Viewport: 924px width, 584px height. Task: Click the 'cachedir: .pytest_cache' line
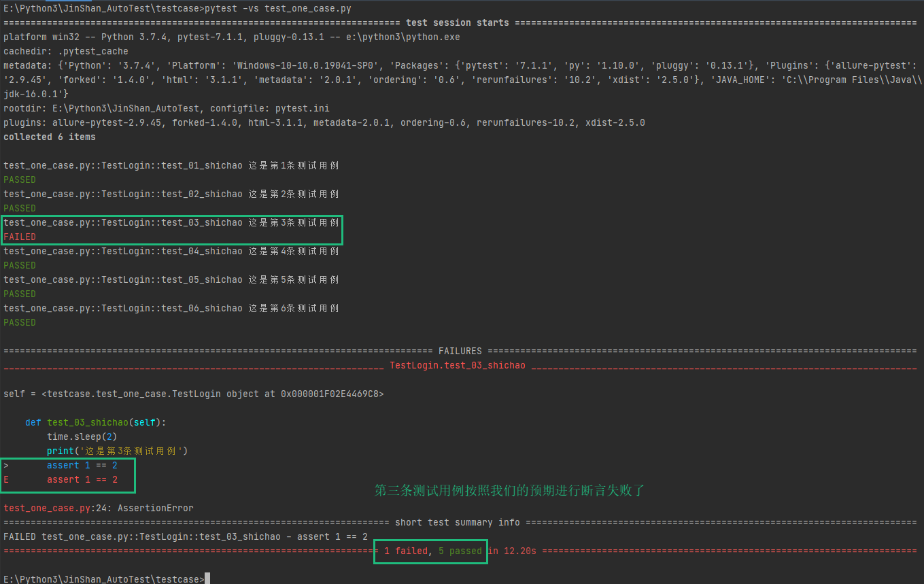tap(65, 51)
